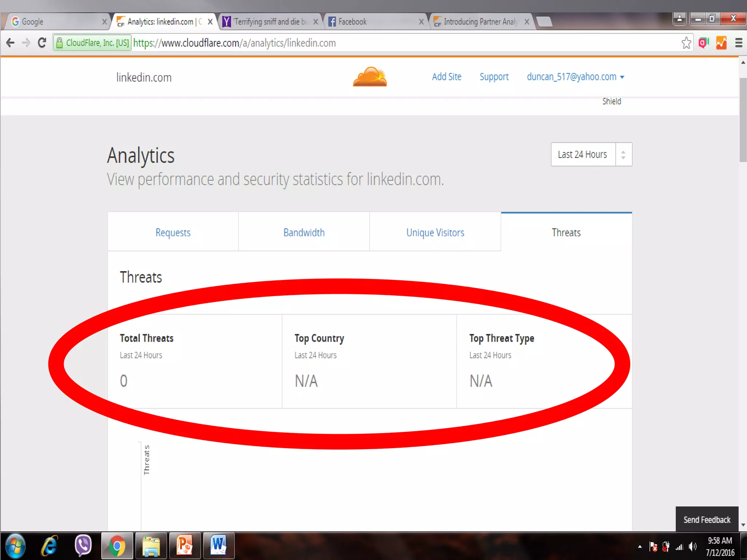Open the Last 24 Hours dropdown
This screenshot has height=560, width=747.
(x=591, y=155)
